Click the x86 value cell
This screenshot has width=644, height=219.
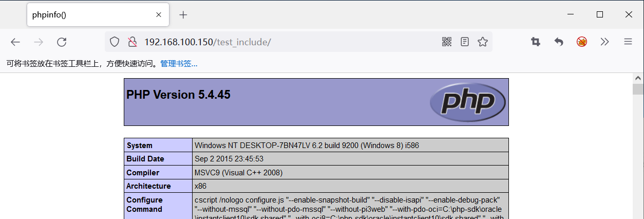coord(351,186)
